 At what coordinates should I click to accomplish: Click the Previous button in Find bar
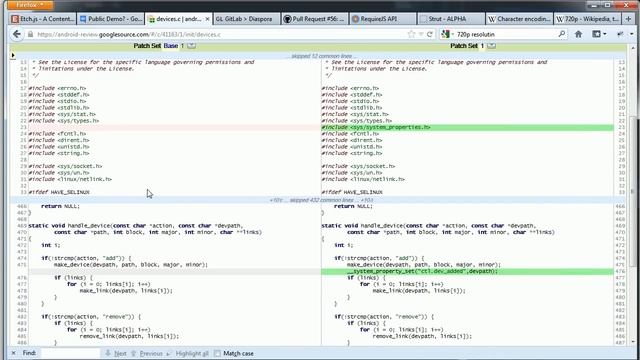click(x=147, y=353)
